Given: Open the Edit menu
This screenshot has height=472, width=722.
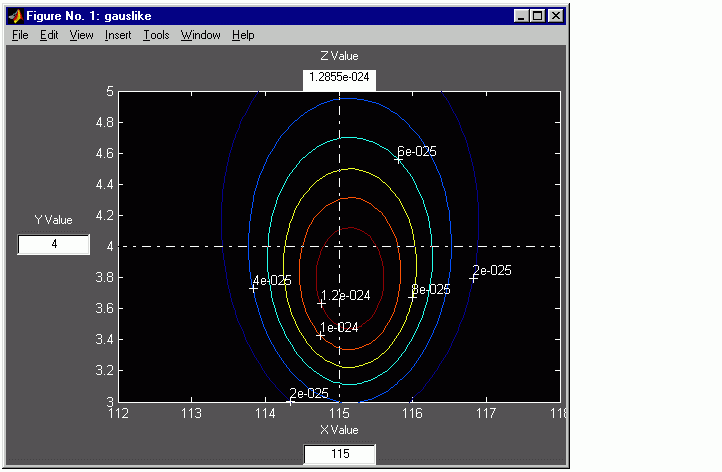Looking at the screenshot, I should point(49,35).
